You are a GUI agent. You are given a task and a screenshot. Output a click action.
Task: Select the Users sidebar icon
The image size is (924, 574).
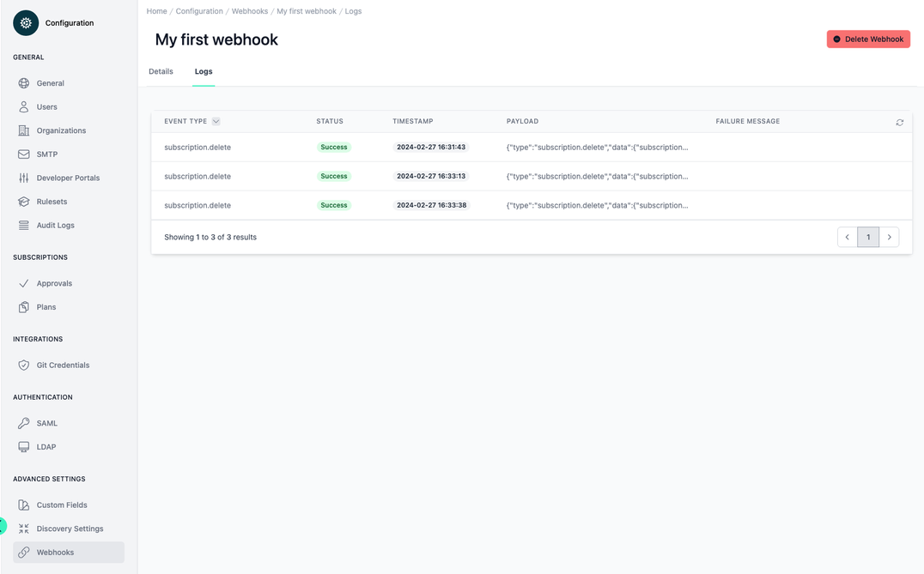[24, 106]
